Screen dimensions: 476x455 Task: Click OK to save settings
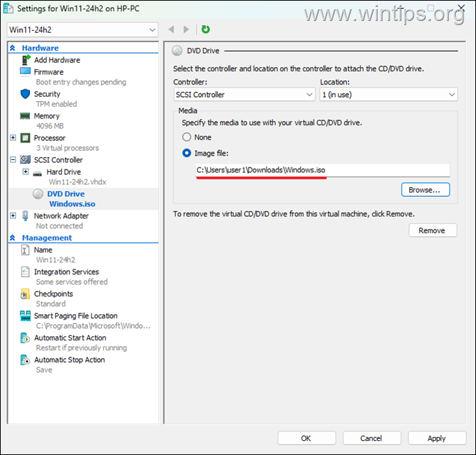pos(306,438)
